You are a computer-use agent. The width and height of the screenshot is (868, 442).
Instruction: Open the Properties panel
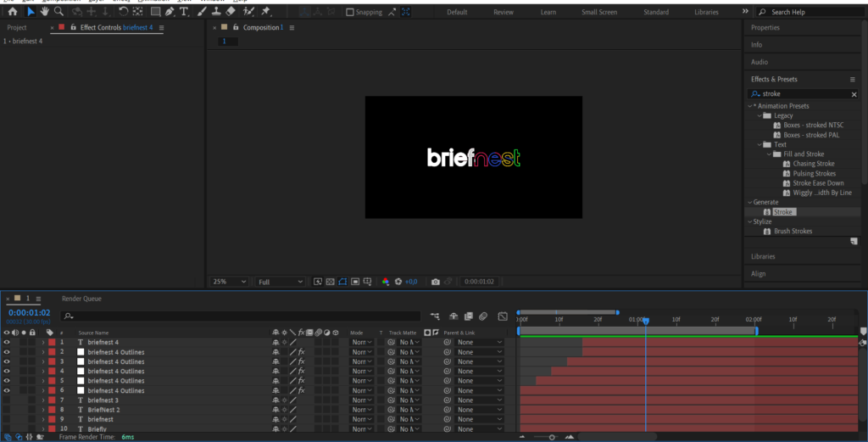pos(765,28)
